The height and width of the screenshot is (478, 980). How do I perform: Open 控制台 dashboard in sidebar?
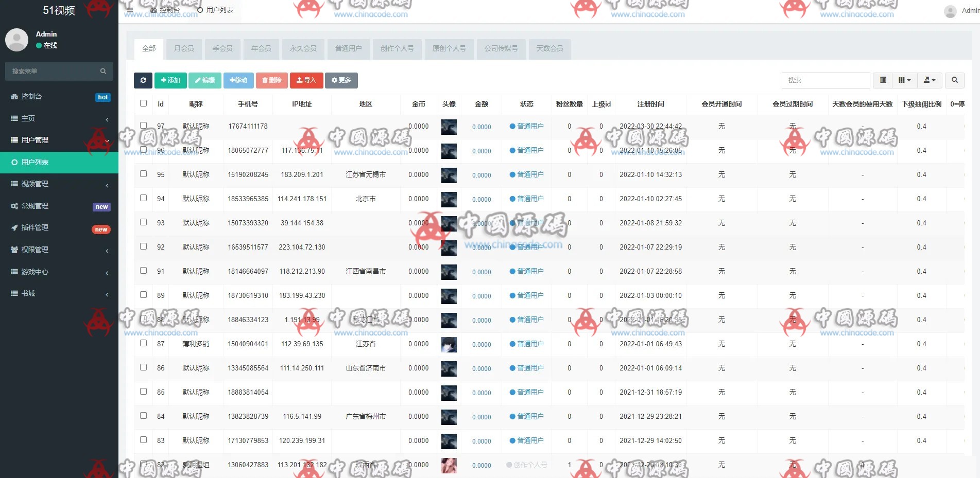coord(59,97)
